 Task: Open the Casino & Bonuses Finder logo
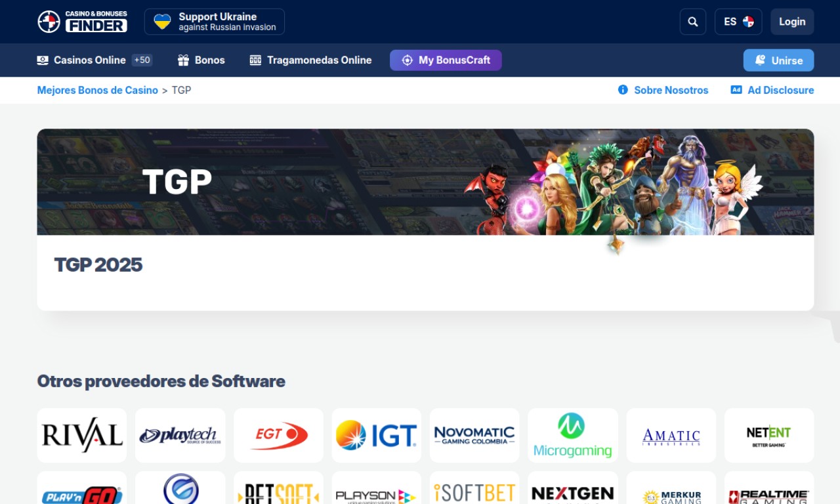(x=82, y=22)
